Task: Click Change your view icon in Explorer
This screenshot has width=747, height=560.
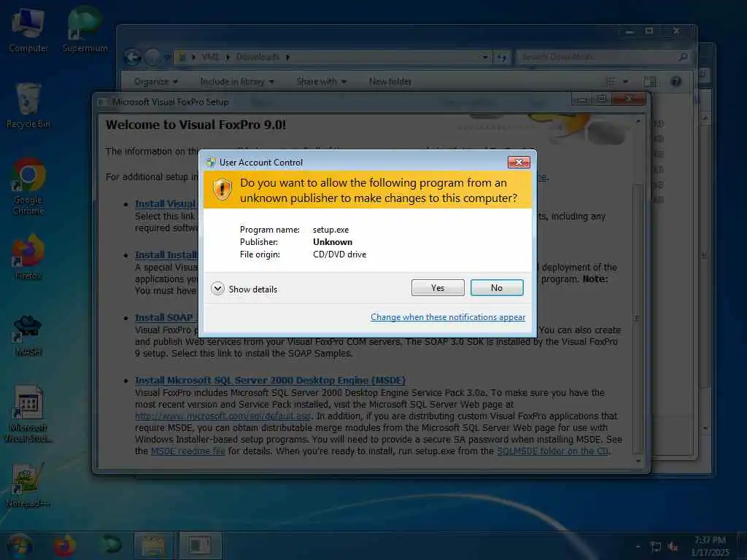Action: [x=611, y=82]
